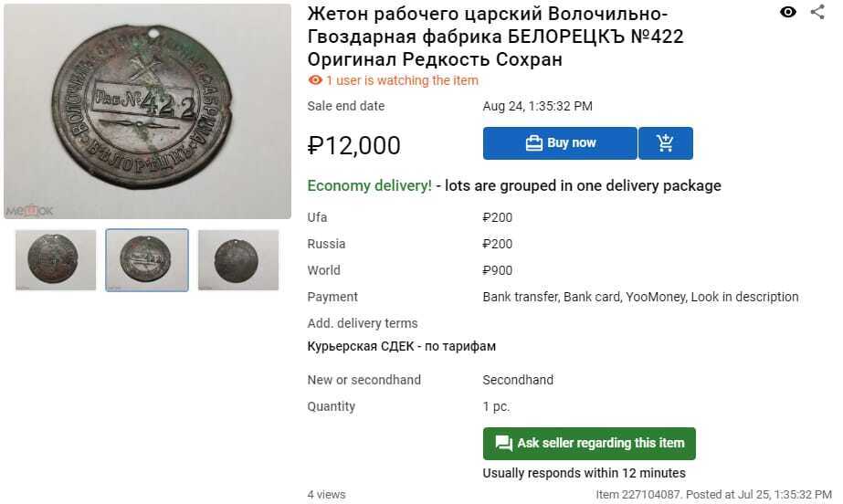Click the share icon

(817, 12)
